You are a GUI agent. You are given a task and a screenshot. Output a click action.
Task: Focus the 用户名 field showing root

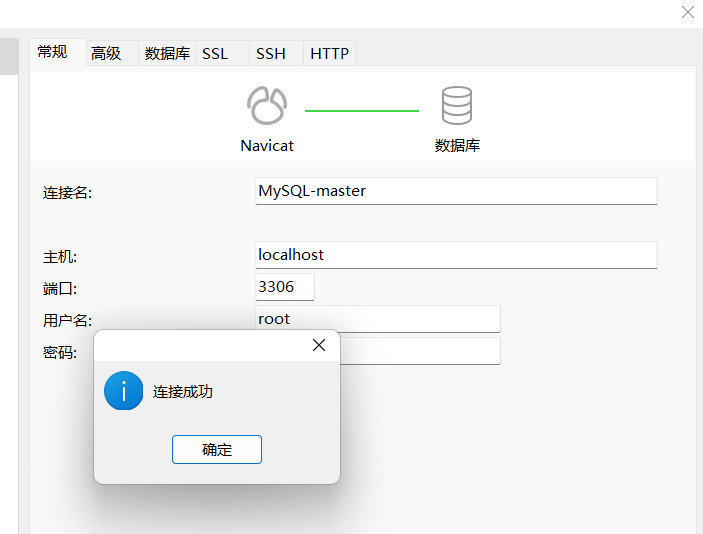pyautogui.click(x=378, y=319)
